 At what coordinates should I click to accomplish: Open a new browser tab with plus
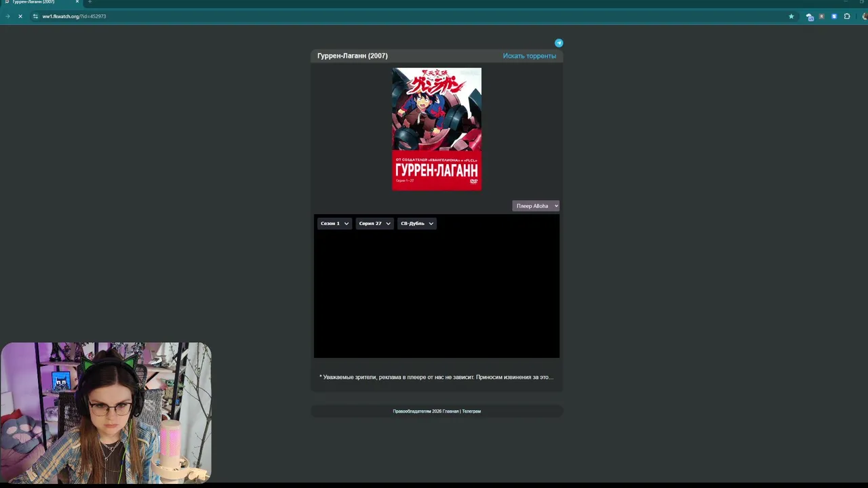[90, 2]
